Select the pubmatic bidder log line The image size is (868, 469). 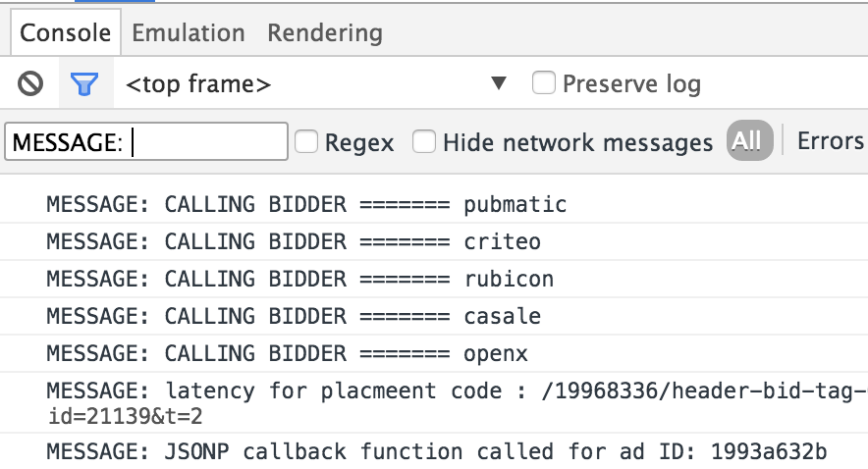pos(306,205)
